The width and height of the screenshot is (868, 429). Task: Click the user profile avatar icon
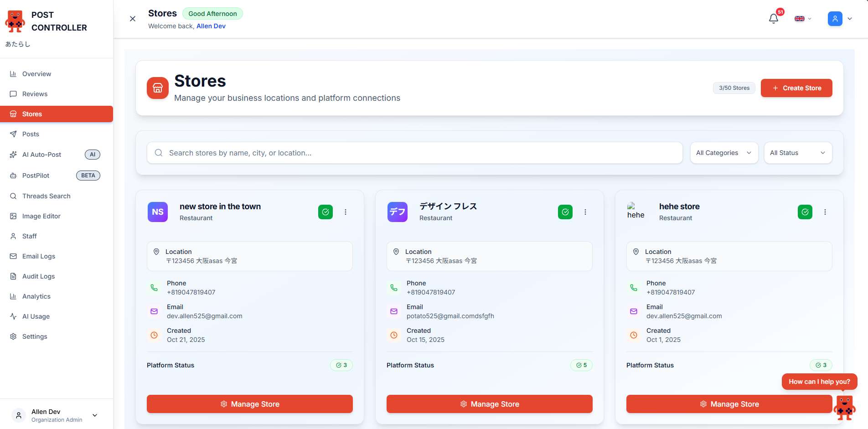pyautogui.click(x=835, y=19)
